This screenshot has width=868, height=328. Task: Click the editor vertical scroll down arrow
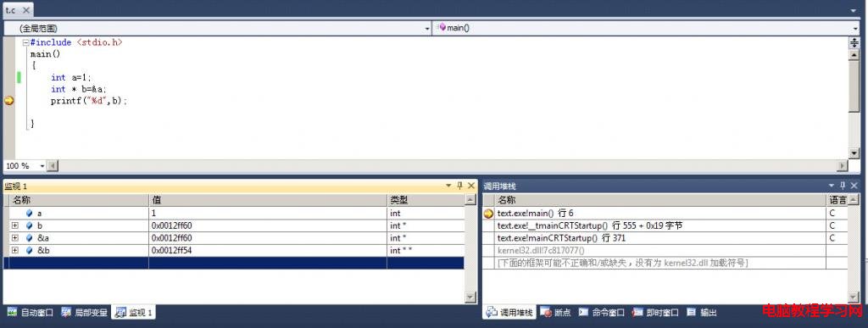point(854,153)
